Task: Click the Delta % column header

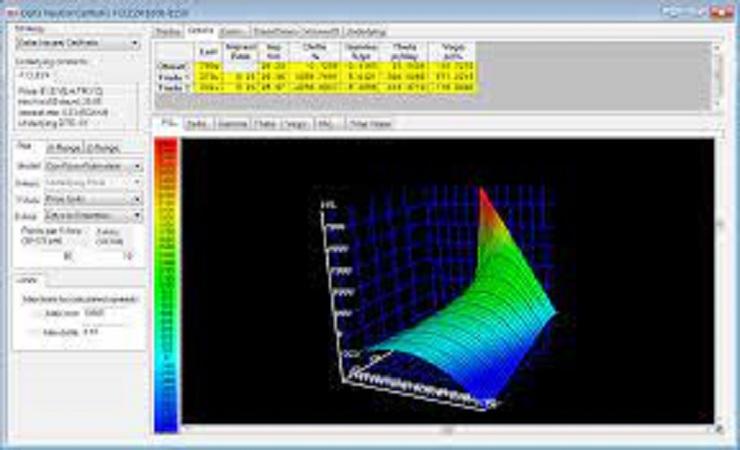Action: pyautogui.click(x=314, y=51)
